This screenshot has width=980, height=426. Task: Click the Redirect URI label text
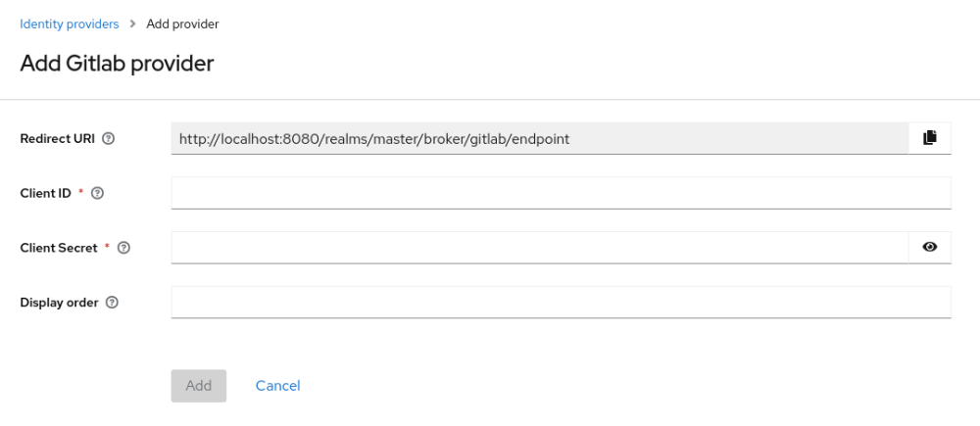58,139
